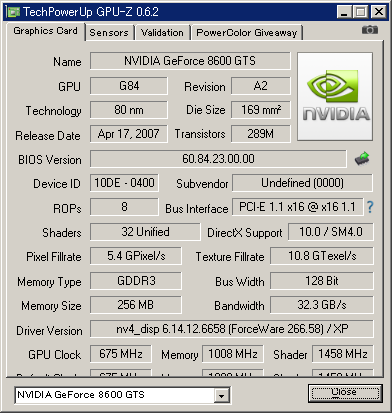Select the Technology value 80 nm
The image size is (392, 413).
[129, 110]
